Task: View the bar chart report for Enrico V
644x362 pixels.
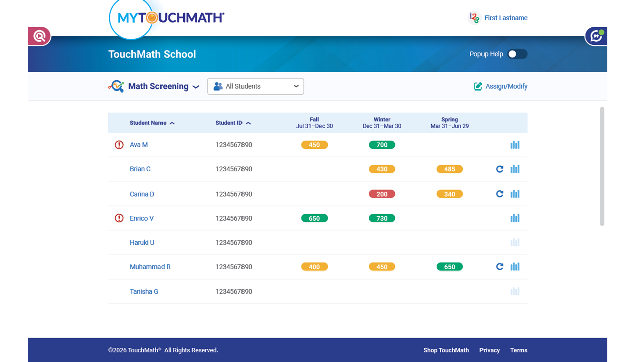Action: pos(515,218)
